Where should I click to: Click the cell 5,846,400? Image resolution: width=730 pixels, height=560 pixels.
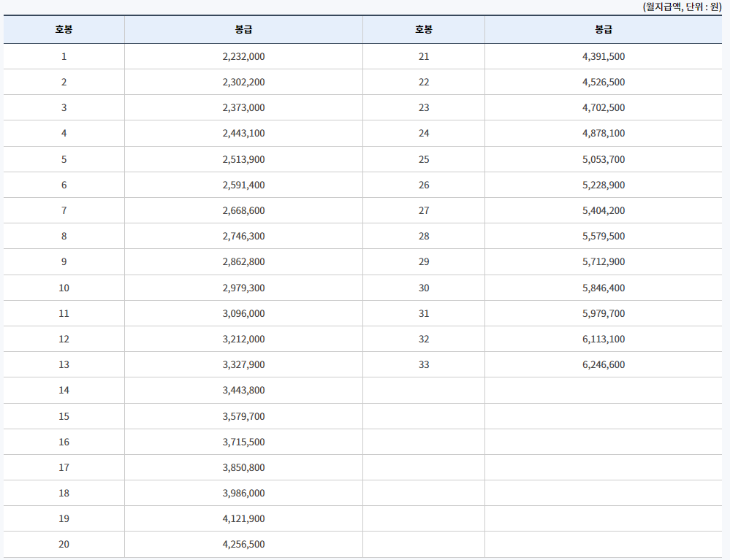click(x=604, y=288)
